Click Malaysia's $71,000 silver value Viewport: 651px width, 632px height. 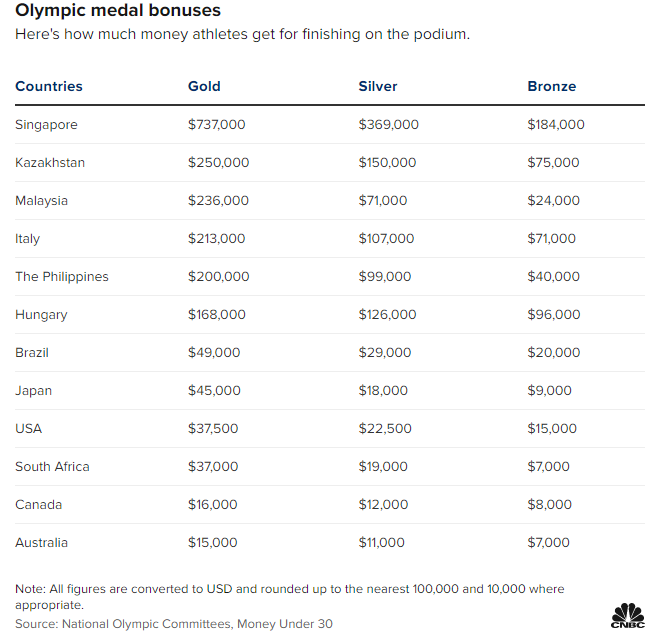(x=382, y=200)
